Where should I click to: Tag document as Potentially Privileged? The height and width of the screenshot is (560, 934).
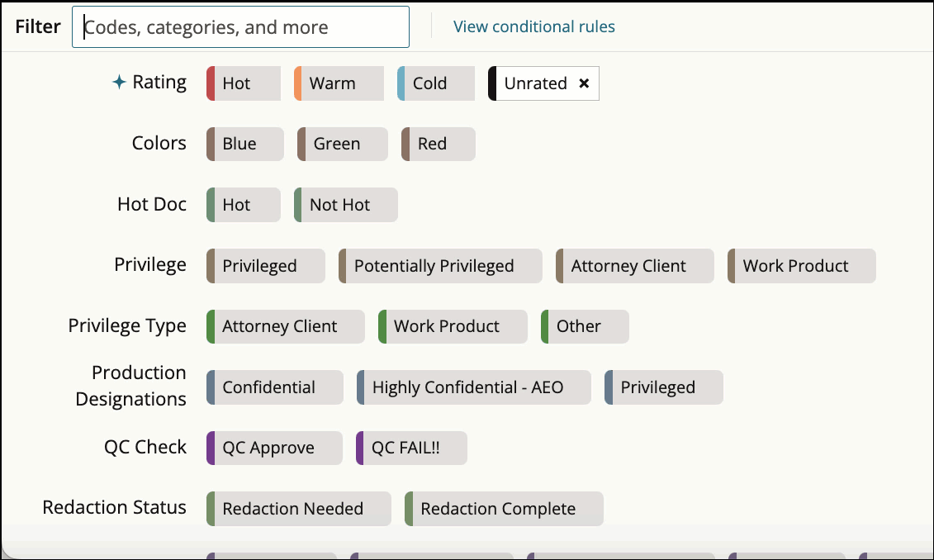pyautogui.click(x=440, y=266)
